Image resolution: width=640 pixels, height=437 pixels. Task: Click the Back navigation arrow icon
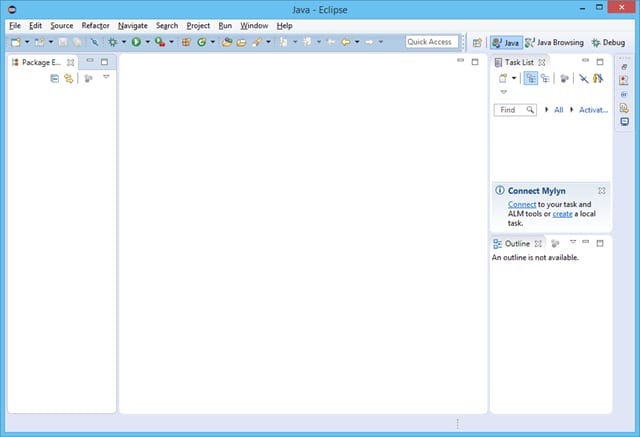coord(346,42)
